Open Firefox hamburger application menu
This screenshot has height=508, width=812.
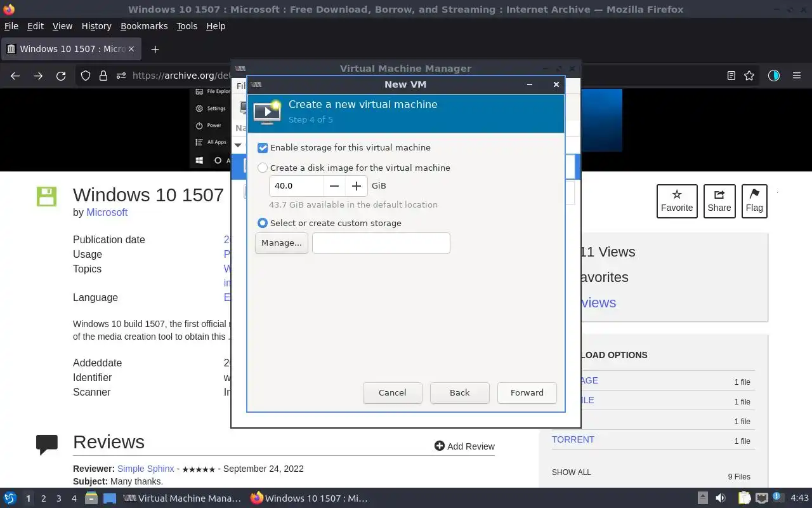pyautogui.click(x=797, y=76)
